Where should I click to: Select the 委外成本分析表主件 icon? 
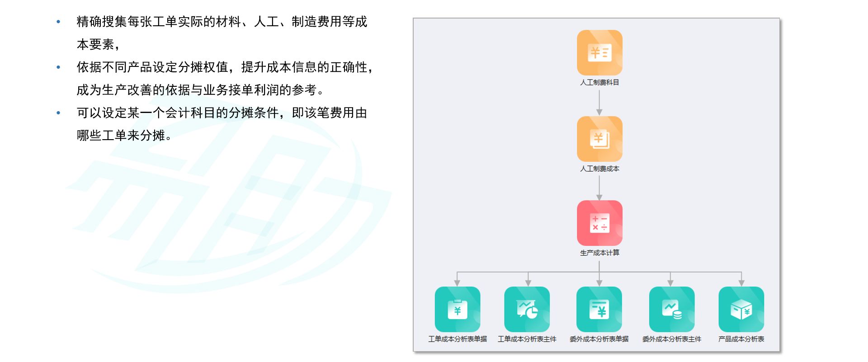671,309
